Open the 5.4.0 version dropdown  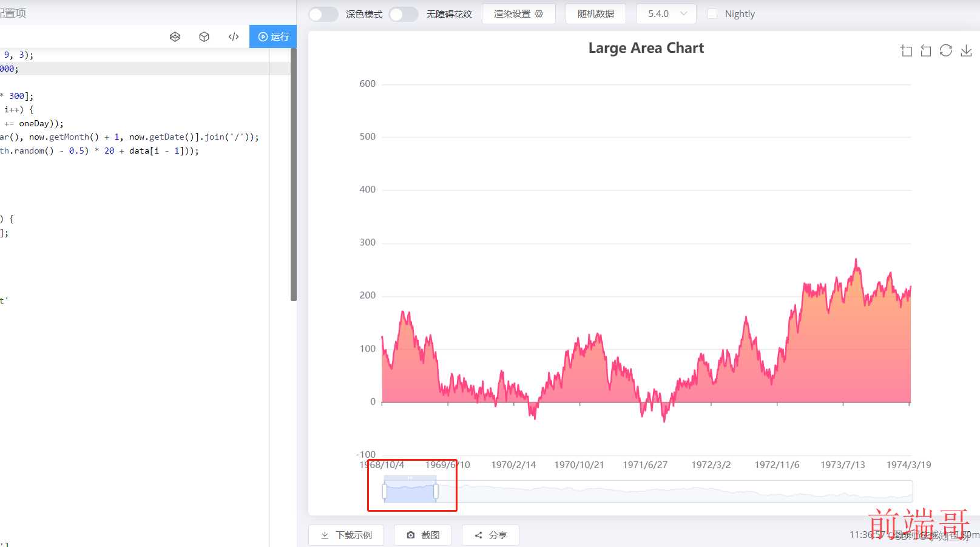(666, 13)
